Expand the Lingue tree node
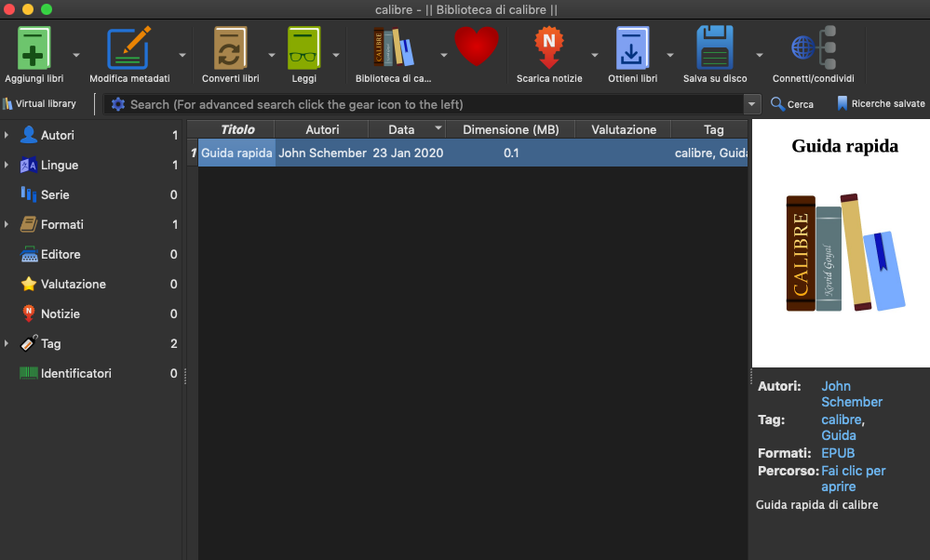The height and width of the screenshot is (560, 930). (x=7, y=164)
